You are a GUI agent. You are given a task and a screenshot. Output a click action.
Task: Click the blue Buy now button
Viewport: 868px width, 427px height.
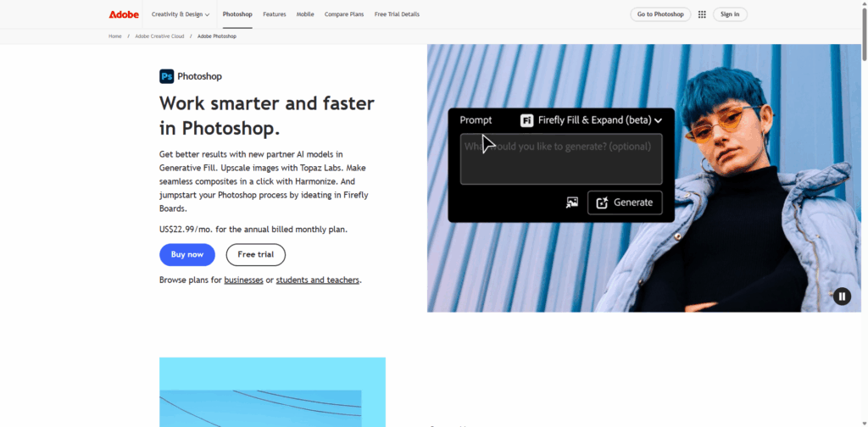coord(187,254)
